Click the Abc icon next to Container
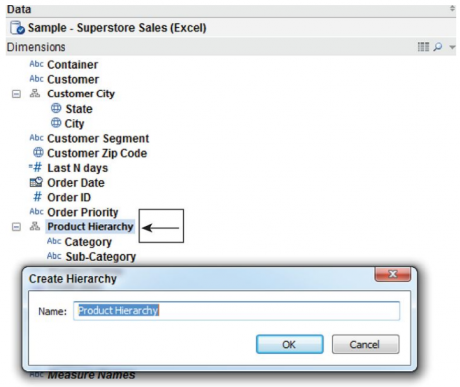The image size is (460, 387). pyautogui.click(x=36, y=64)
